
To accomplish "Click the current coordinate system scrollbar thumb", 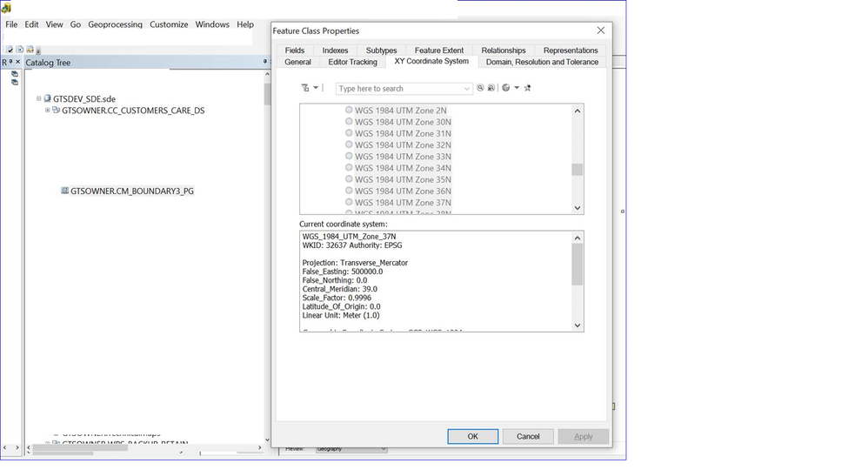I will [577, 265].
